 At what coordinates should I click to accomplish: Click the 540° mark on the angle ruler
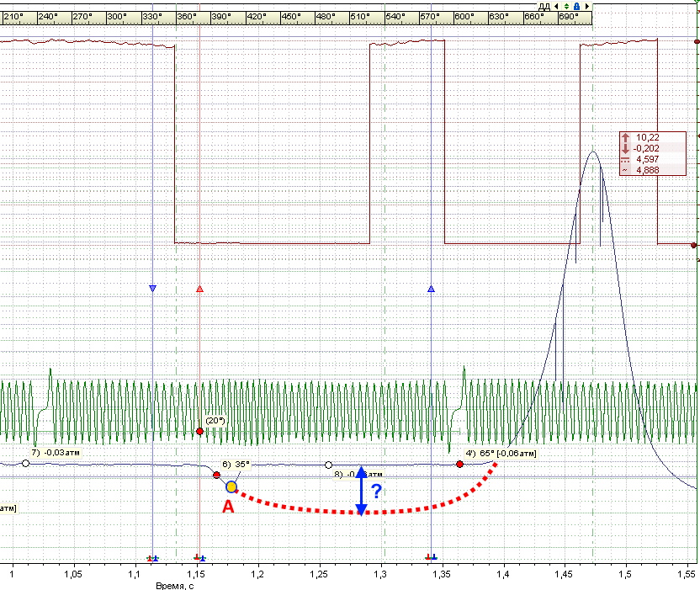coord(395,17)
